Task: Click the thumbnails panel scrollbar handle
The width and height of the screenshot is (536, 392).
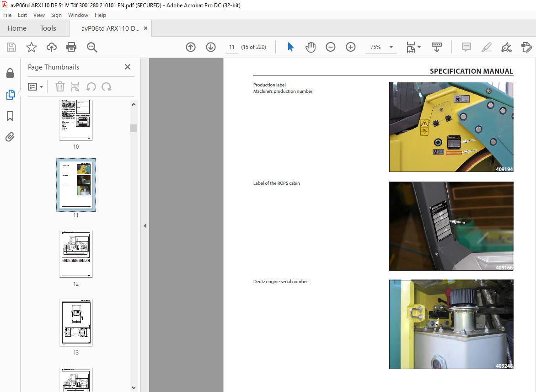Action: (134, 128)
